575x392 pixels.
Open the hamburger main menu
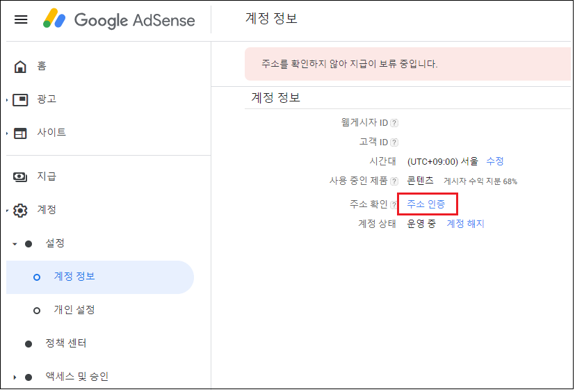pyautogui.click(x=21, y=19)
